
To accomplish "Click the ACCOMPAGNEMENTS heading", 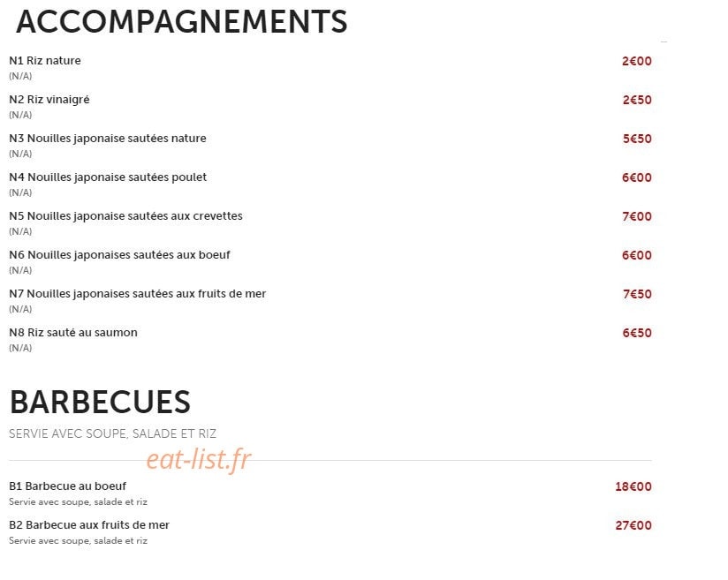I will [x=181, y=22].
